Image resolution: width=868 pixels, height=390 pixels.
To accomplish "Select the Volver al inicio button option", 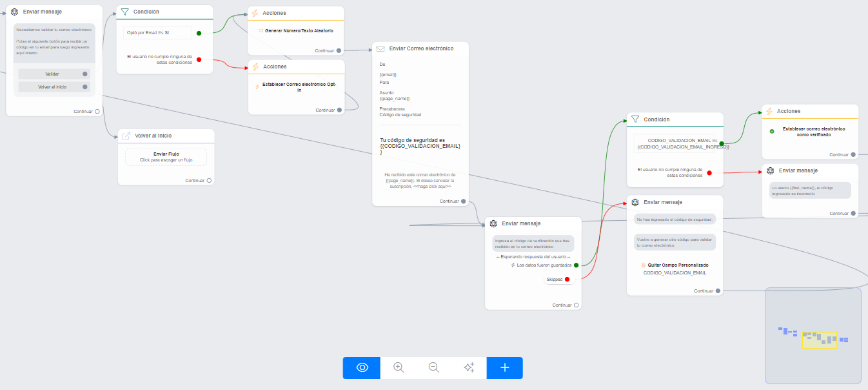I will click(x=54, y=87).
